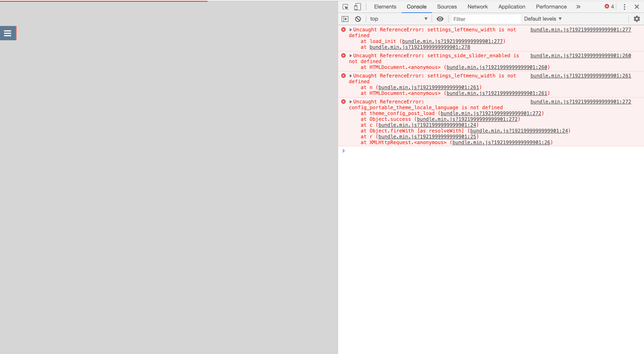Open the Default levels dropdown
Screen dimensions: 644x354
(x=542, y=19)
